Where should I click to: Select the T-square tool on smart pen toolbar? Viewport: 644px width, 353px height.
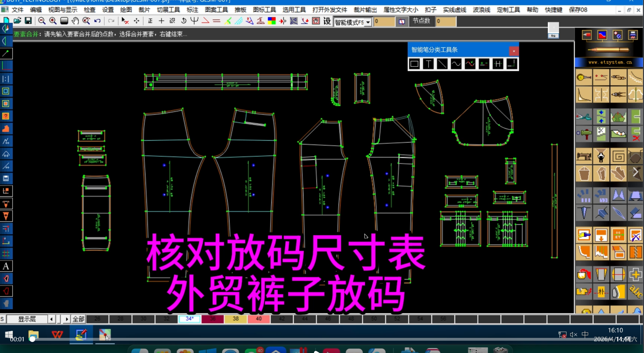[428, 64]
